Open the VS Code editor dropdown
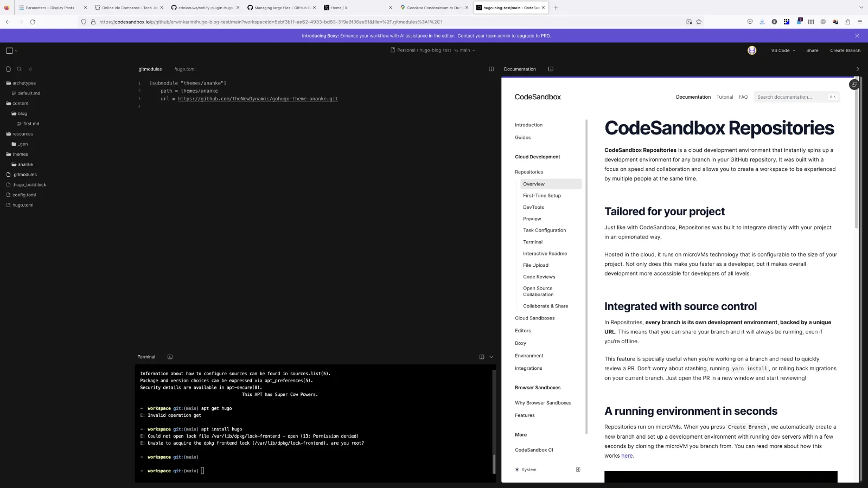868x488 pixels. [x=783, y=50]
